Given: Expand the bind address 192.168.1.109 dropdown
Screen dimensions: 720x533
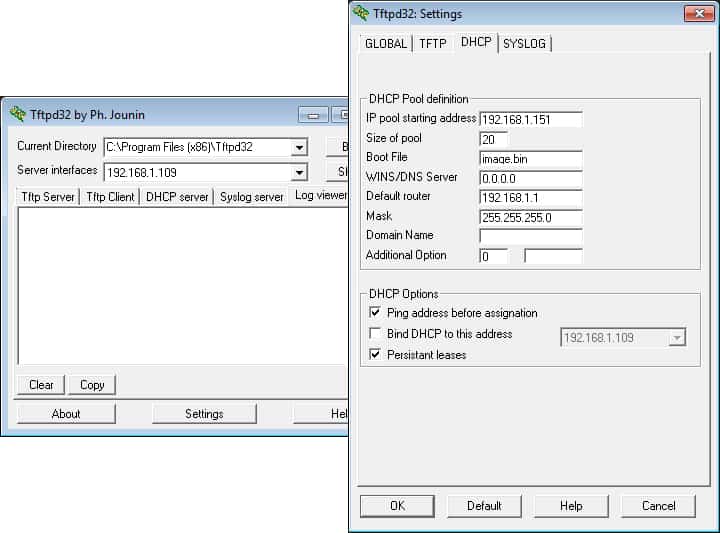Looking at the screenshot, I should click(x=677, y=338).
